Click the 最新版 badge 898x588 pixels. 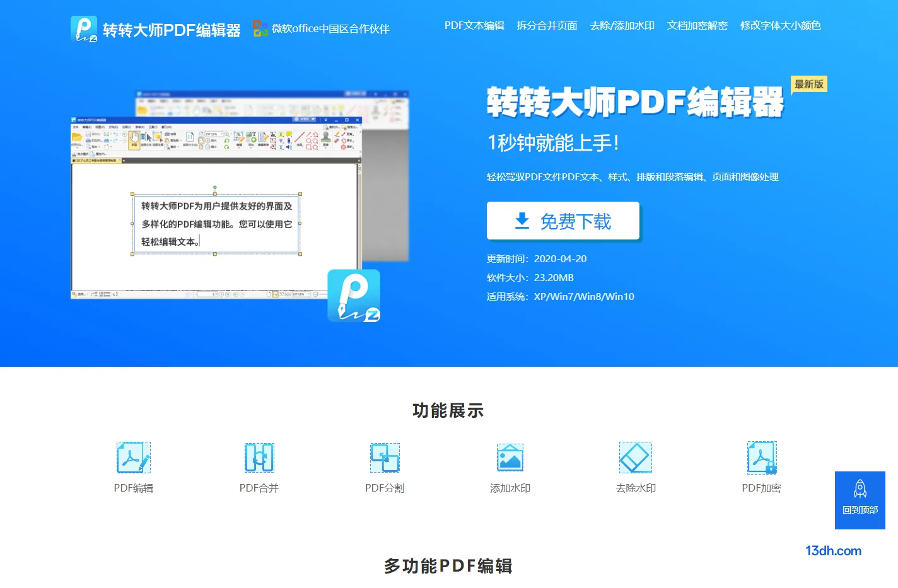pyautogui.click(x=808, y=84)
